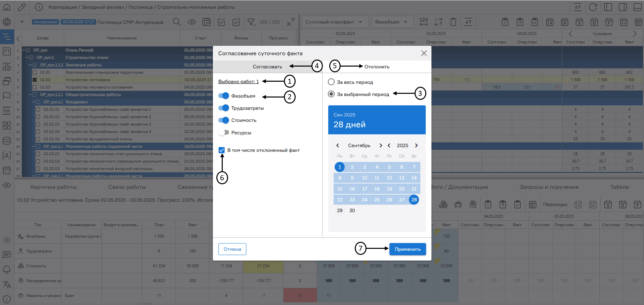Click the trash delete icon in the toolbar
Image resolution: width=644 pixels, height=305 pixels.
pyautogui.click(x=453, y=22)
